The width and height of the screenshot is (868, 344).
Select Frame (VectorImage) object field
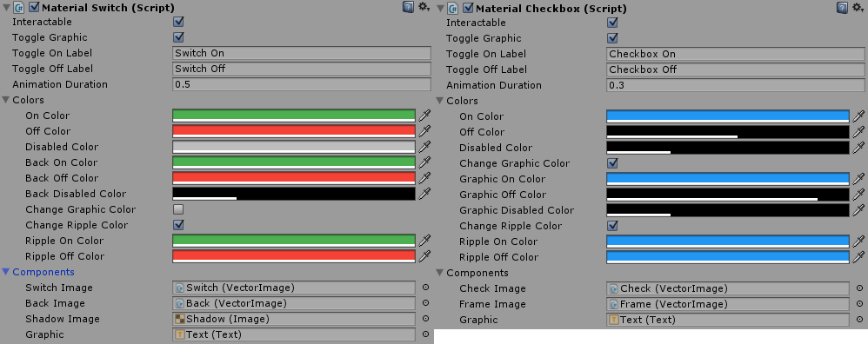coord(728,304)
